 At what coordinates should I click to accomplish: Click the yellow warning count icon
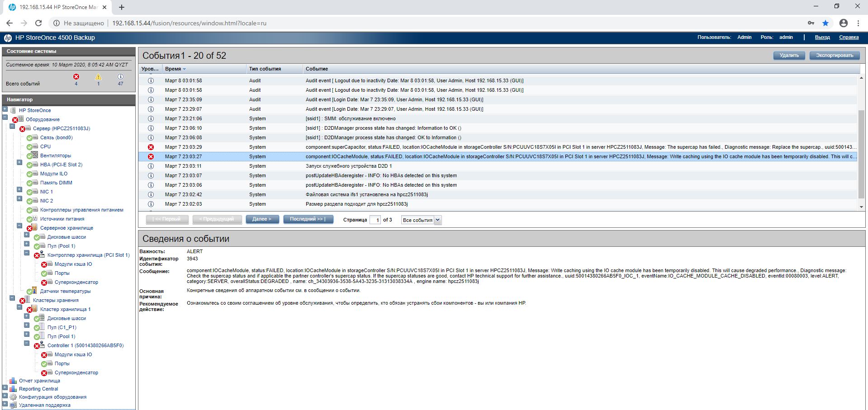pyautogui.click(x=98, y=77)
